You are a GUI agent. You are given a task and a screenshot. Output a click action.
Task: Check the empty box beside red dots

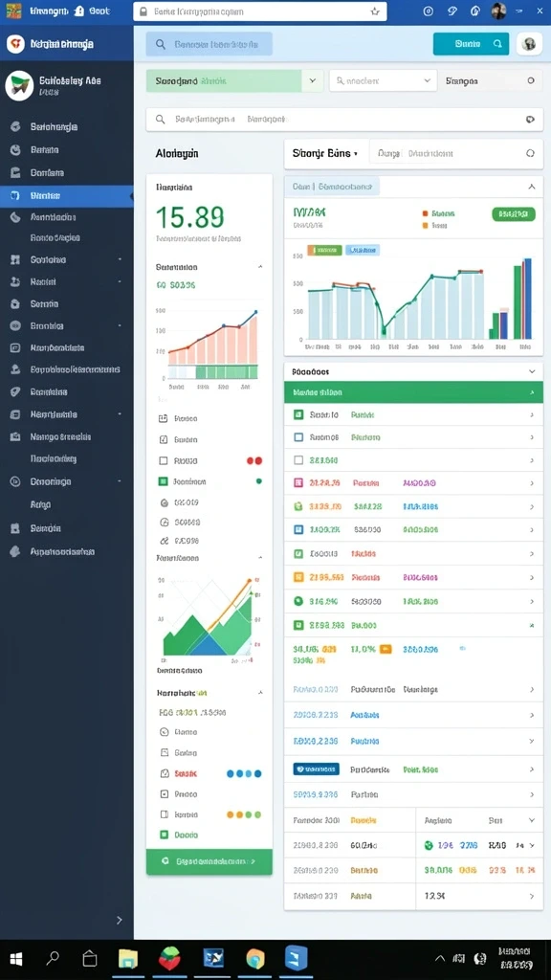(x=164, y=460)
